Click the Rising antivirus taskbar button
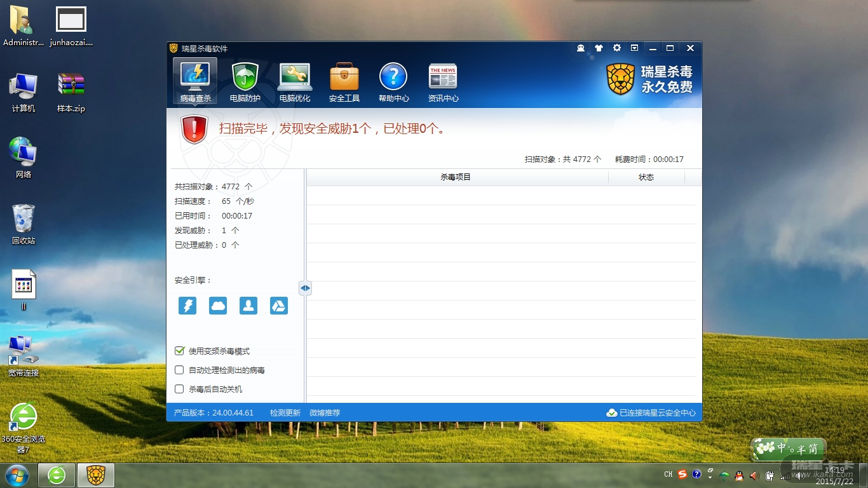The height and width of the screenshot is (488, 868). [x=96, y=475]
